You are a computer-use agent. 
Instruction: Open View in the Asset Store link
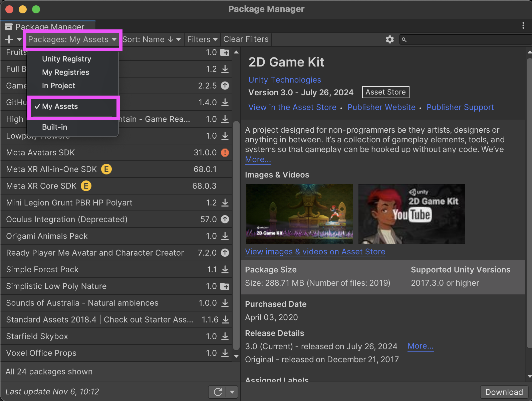(x=292, y=107)
